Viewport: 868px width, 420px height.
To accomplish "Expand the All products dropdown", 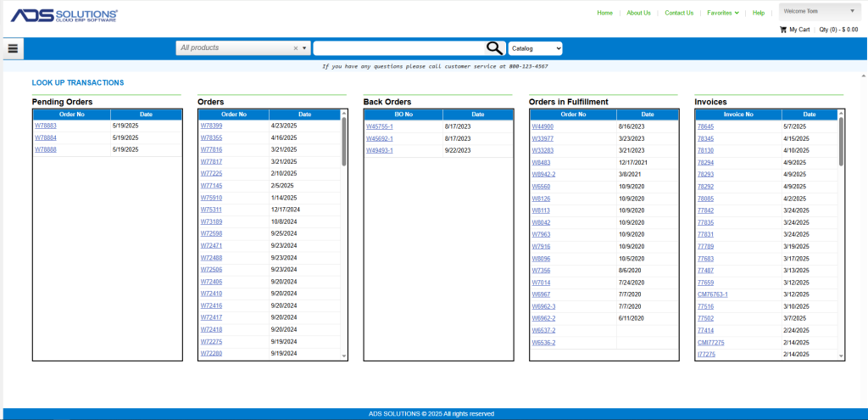I will point(304,48).
